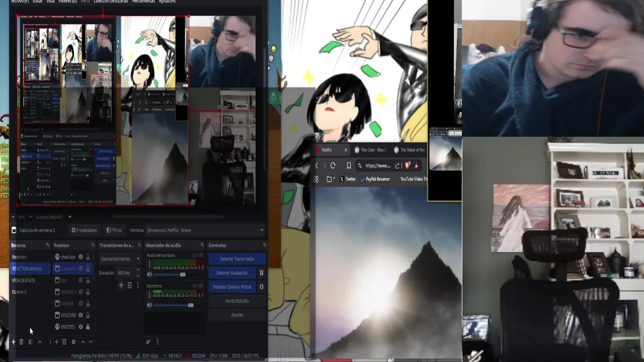Open virtual camera settings gear
Image resolution: width=644 pixels, height=362 pixels.
coord(261,287)
